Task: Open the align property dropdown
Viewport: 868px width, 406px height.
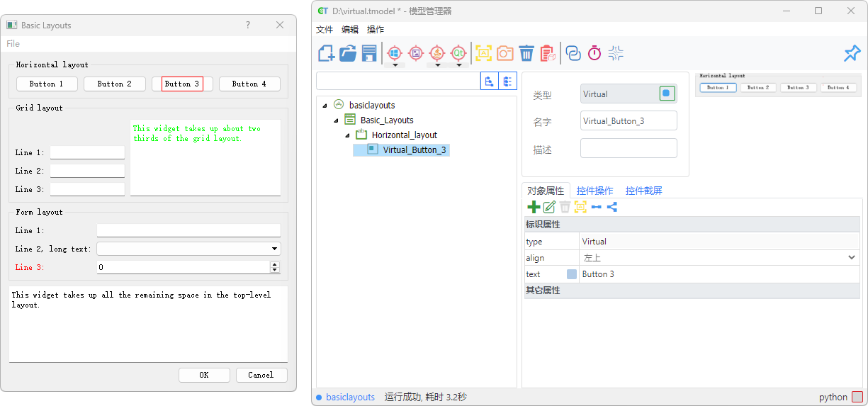Action: [851, 258]
